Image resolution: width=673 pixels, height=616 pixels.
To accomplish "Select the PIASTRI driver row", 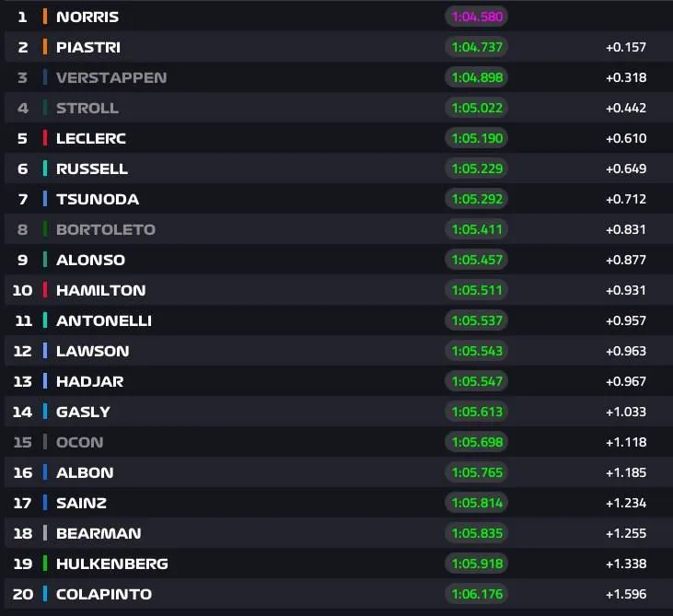I will pyautogui.click(x=339, y=47).
